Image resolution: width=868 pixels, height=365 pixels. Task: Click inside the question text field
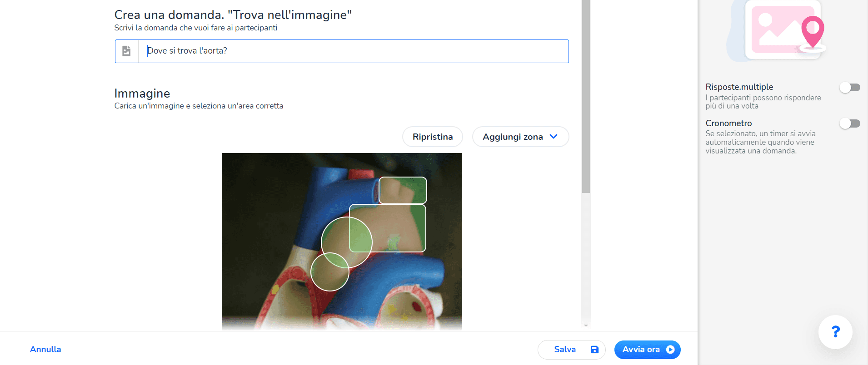tap(353, 51)
